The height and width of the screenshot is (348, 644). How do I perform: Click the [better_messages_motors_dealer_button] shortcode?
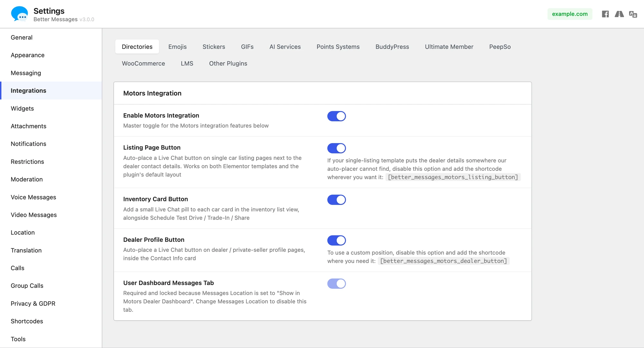point(443,261)
